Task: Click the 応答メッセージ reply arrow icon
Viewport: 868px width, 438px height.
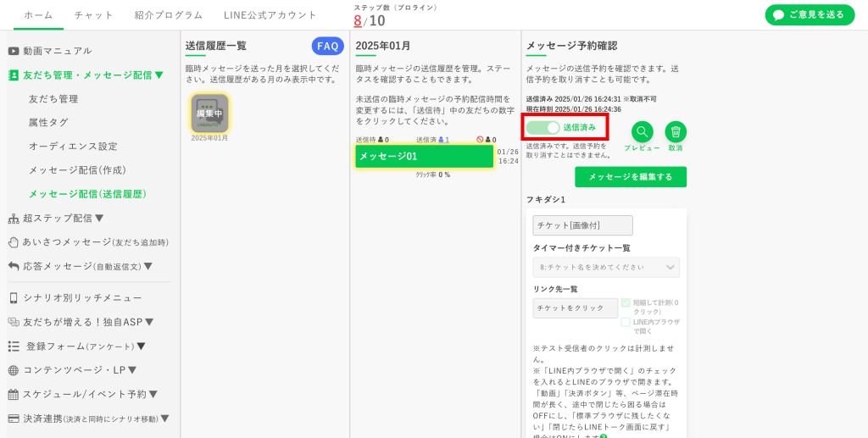Action: (x=14, y=266)
